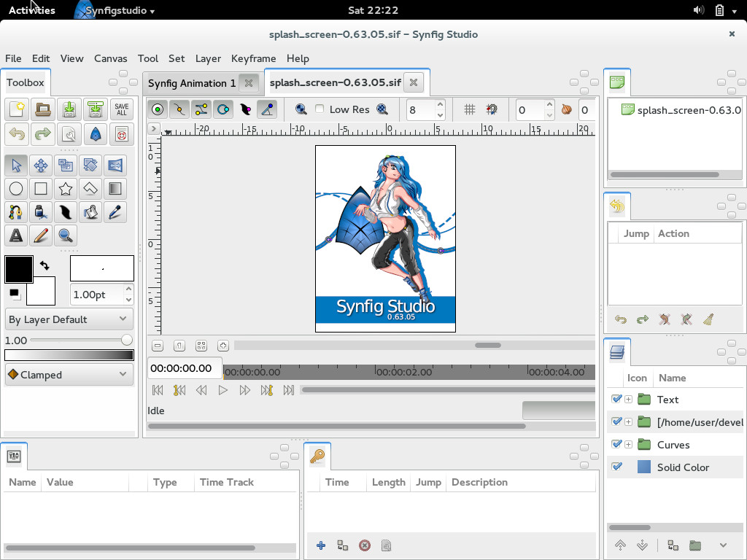Close the splash_screen-0.63.05.sif tab
The width and height of the screenshot is (747, 560).
click(414, 82)
